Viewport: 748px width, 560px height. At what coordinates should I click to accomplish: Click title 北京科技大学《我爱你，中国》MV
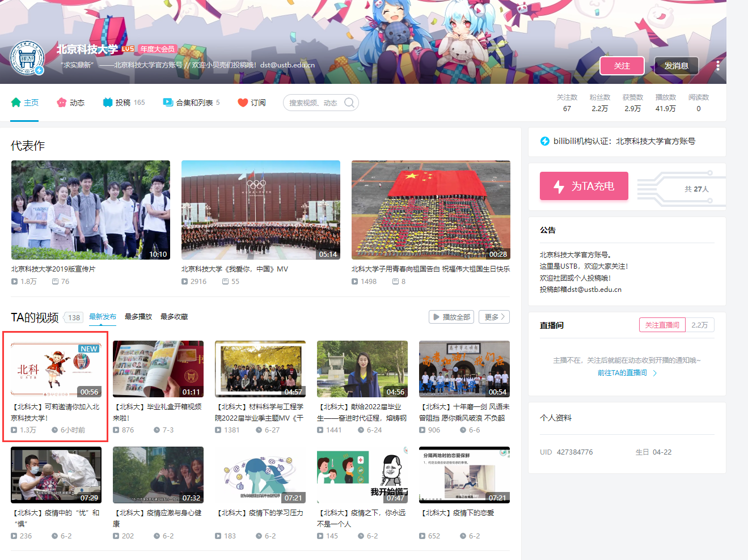point(235,269)
